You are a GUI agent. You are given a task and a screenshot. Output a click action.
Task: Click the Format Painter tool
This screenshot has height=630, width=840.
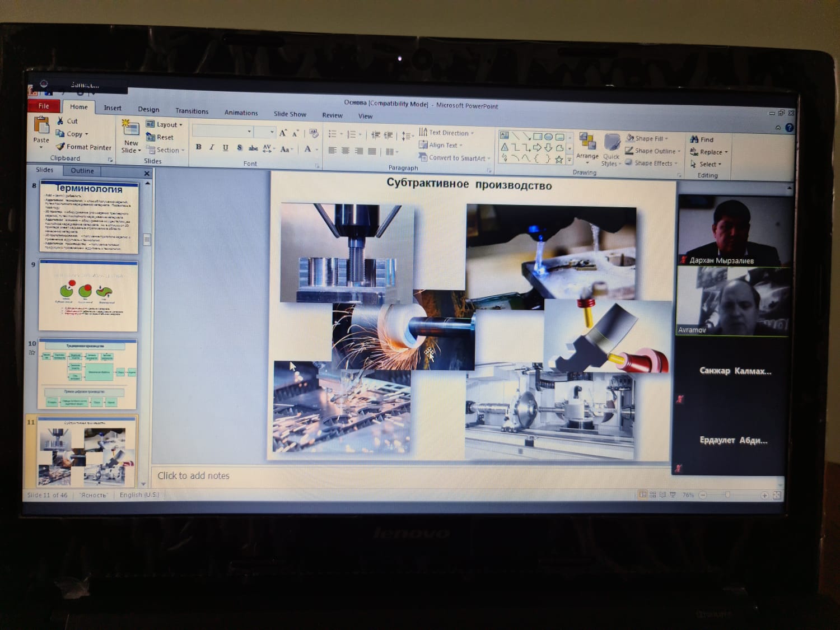point(84,147)
